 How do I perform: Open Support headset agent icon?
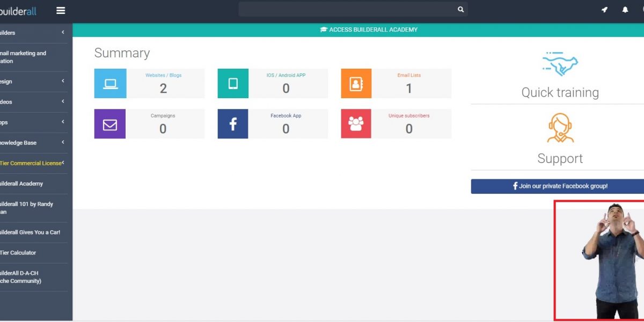pos(560,128)
